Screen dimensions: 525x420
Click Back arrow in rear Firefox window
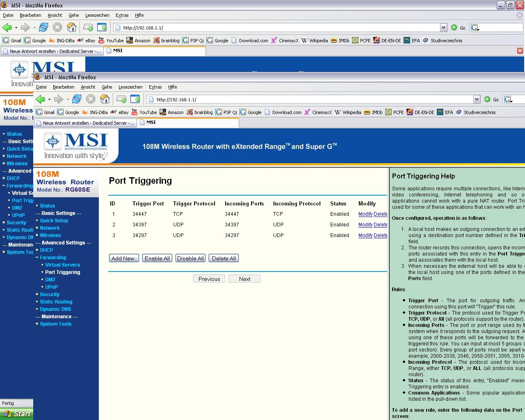coord(7,27)
